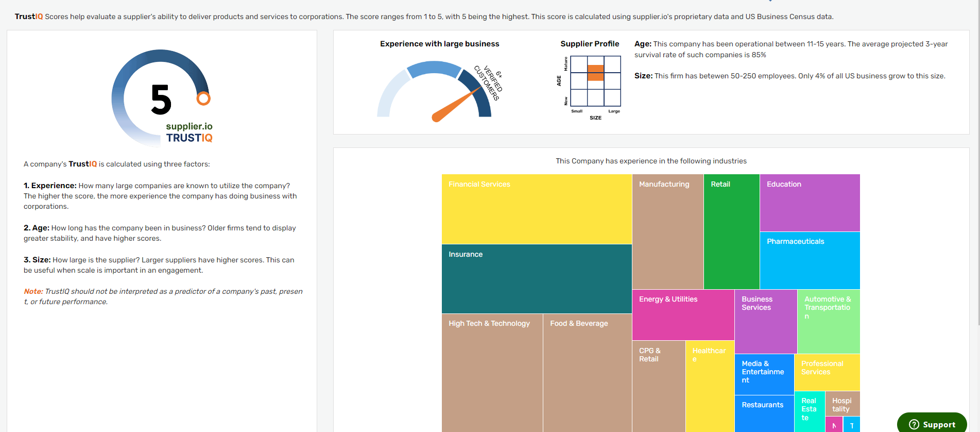Click the supplier.io TRUSTIQ logo

pos(189,132)
